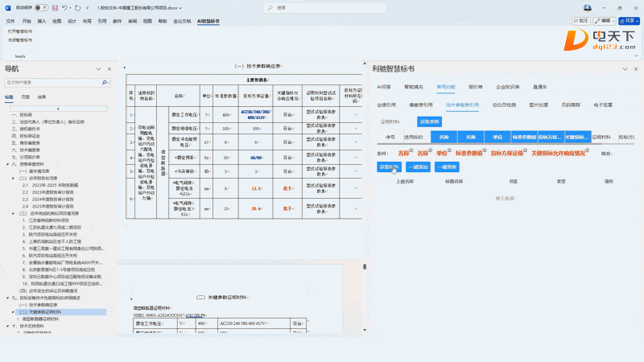
Task: Switch to 页面 tab in navigation pane
Action: pos(26,97)
